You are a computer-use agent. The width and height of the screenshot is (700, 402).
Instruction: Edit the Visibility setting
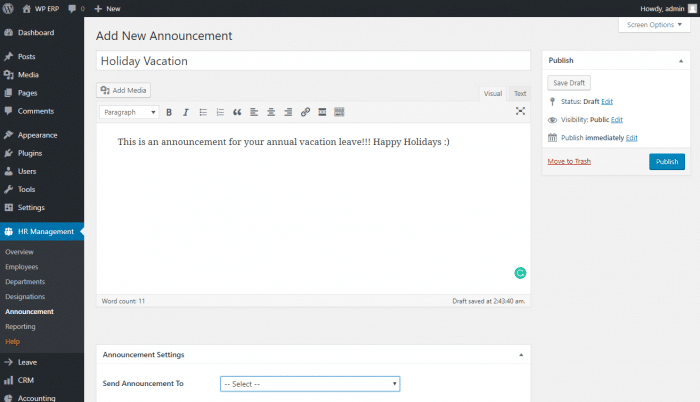[x=617, y=120]
